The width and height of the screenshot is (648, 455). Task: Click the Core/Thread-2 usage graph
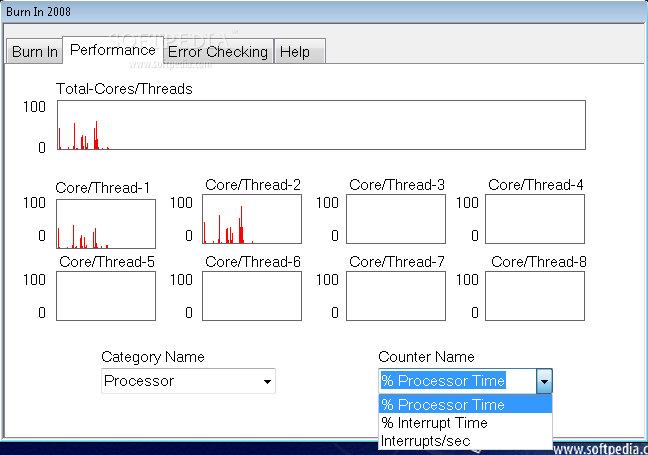point(252,219)
